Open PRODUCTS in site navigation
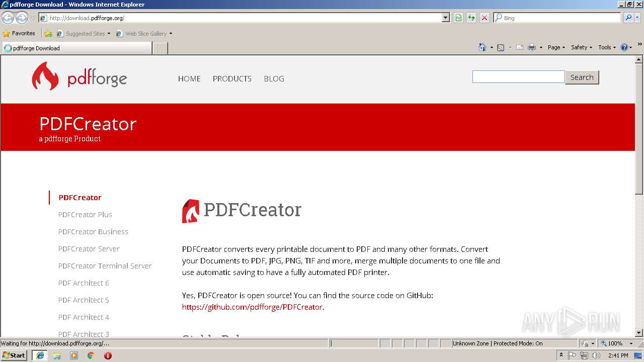Image resolution: width=644 pixels, height=362 pixels. click(232, 78)
